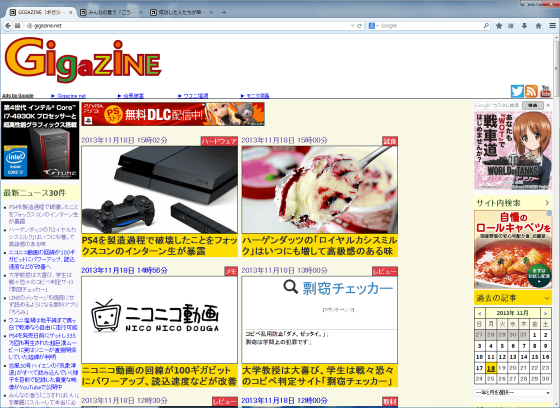Click the Nico Nico Douga thumbnail

point(160,320)
